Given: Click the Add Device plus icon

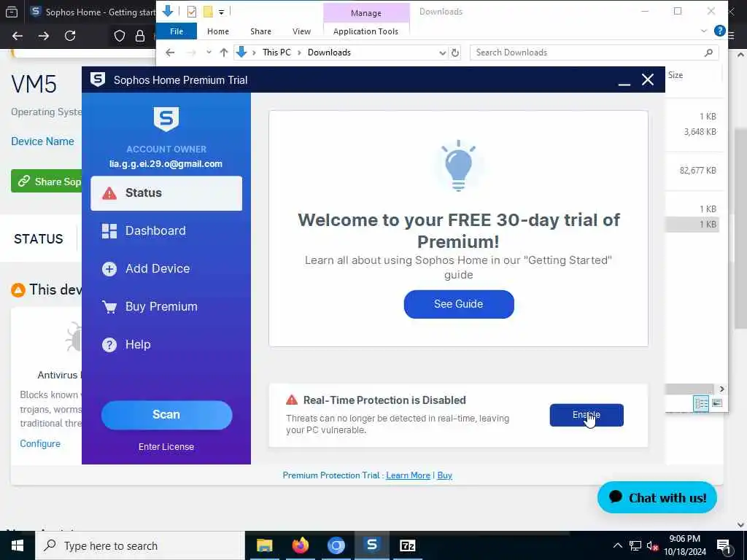Looking at the screenshot, I should click(x=109, y=269).
